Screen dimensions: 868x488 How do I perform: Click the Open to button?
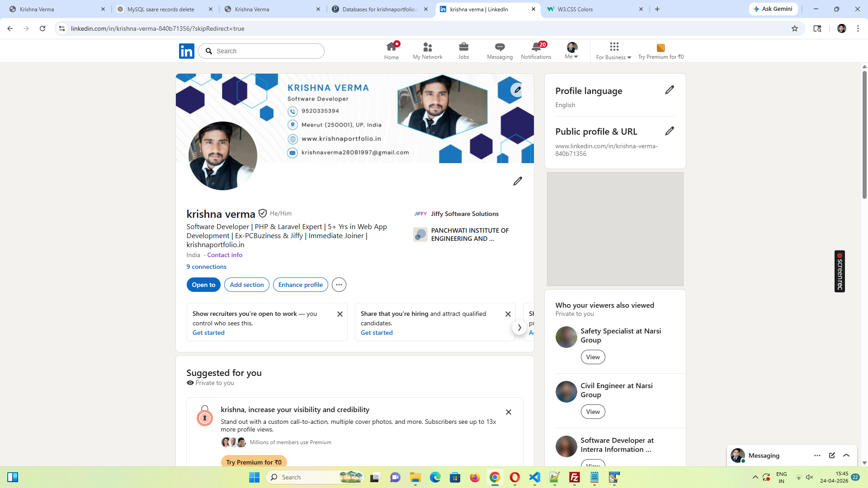point(203,285)
